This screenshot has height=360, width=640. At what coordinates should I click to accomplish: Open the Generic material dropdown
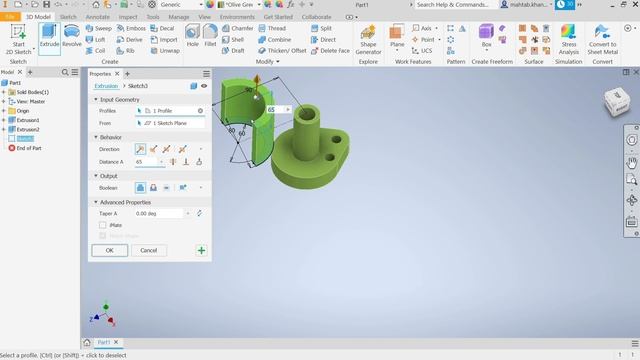[x=201, y=4]
